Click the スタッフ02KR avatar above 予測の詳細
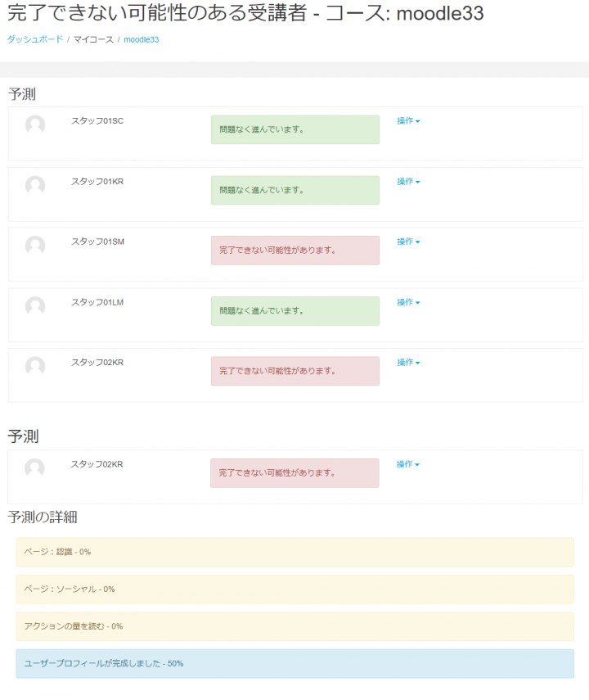 click(34, 468)
